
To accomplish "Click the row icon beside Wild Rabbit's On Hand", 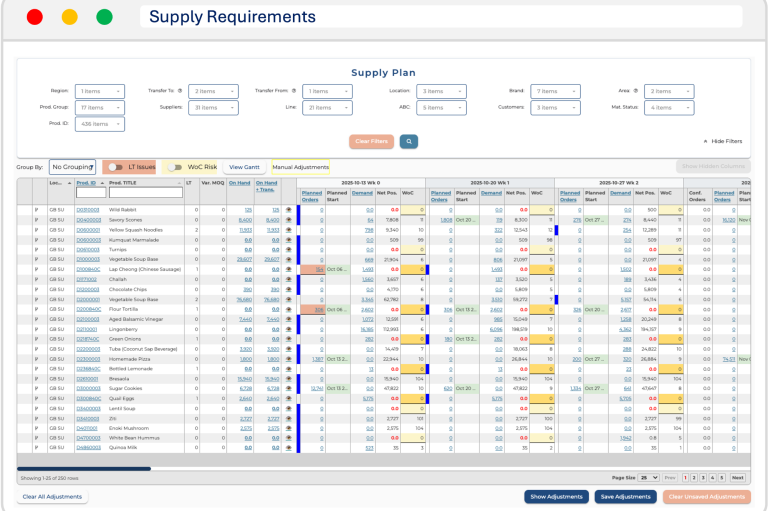I will point(289,210).
